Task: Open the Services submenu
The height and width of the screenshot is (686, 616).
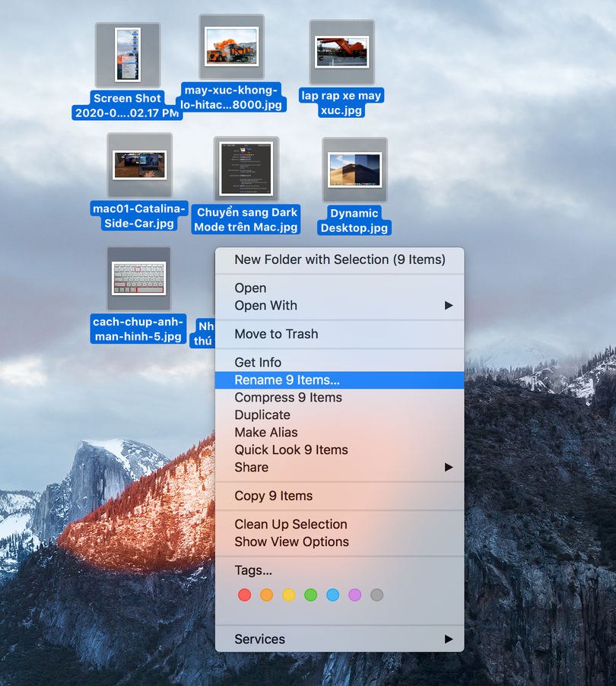Action: coord(259,640)
